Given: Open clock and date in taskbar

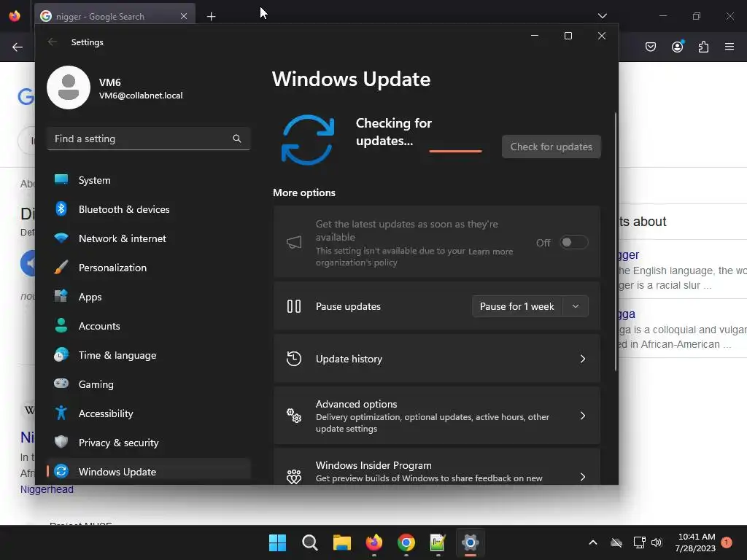Looking at the screenshot, I should click(x=695, y=542).
